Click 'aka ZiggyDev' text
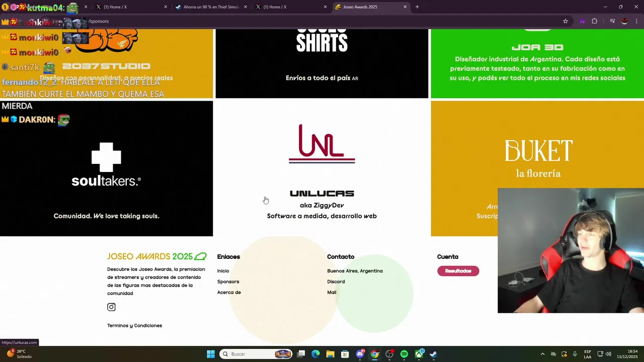The image size is (644, 362). click(322, 205)
